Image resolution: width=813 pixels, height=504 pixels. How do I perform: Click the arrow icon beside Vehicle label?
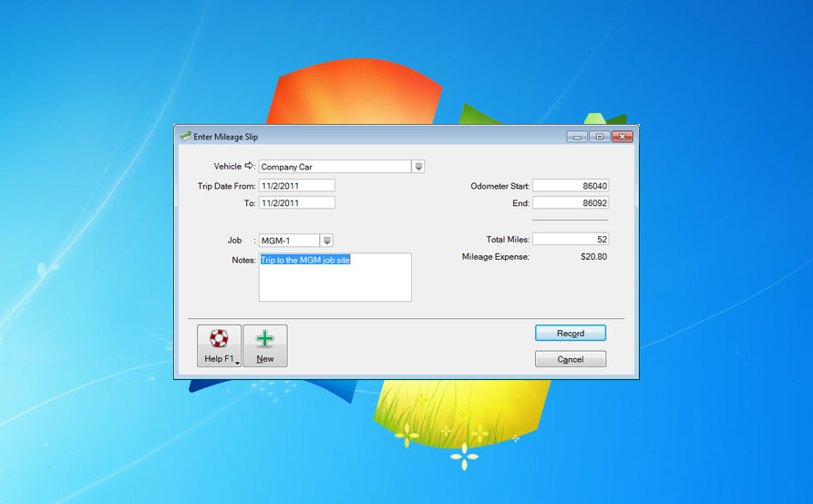click(249, 166)
